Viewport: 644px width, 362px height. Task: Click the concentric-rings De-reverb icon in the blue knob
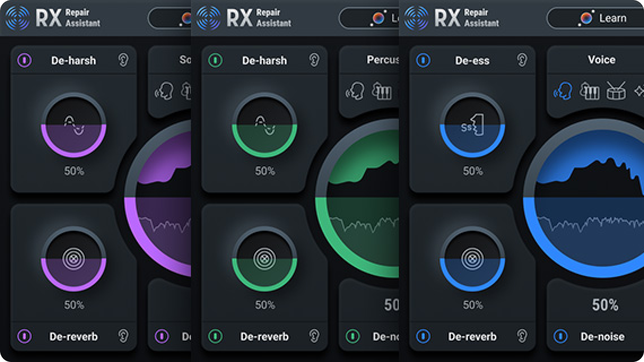pos(472,258)
